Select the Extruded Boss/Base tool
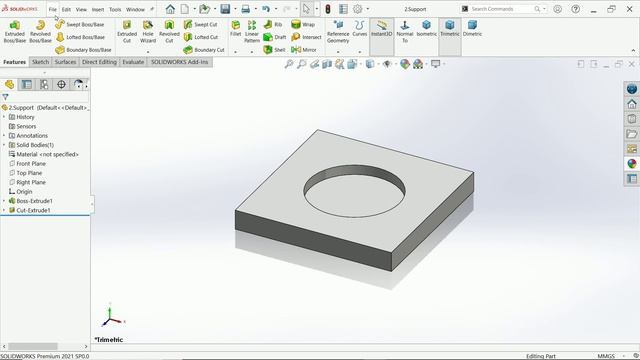 click(15, 31)
